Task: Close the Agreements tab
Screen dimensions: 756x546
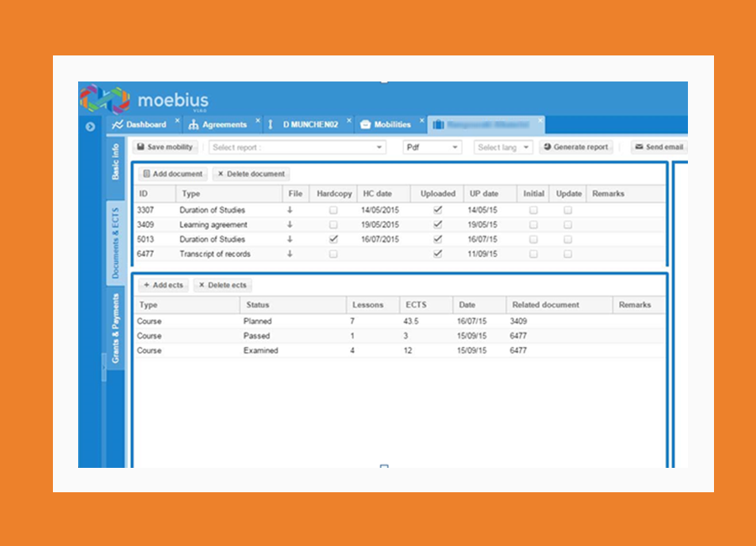Action: coord(258,121)
